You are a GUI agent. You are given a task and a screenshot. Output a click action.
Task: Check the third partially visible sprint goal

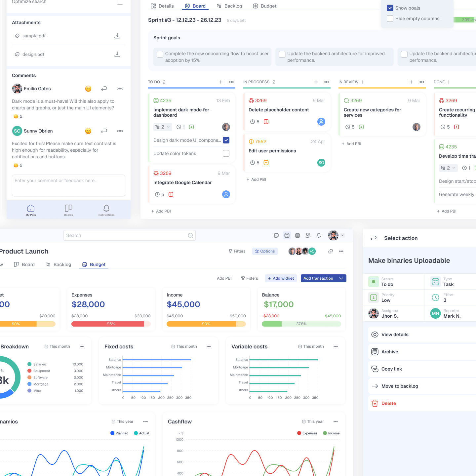click(404, 54)
